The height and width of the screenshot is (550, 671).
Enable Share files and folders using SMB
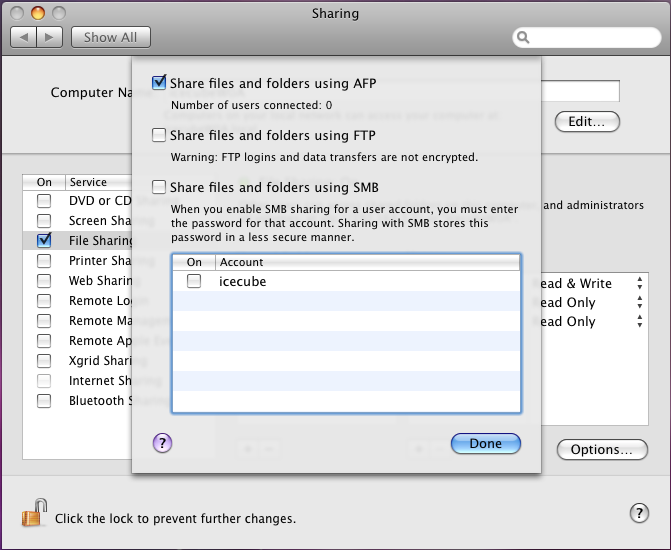pyautogui.click(x=159, y=187)
